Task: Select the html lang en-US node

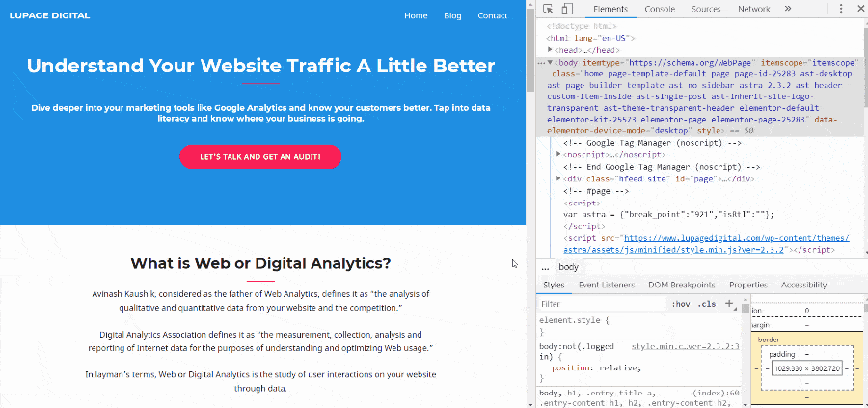Action: [x=590, y=39]
